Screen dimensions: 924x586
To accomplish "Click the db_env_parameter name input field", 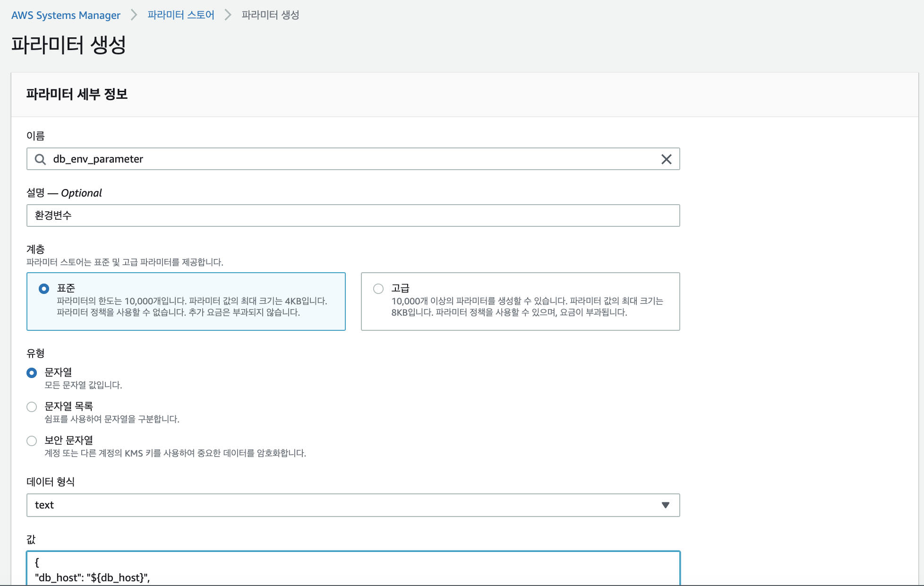I will [331, 159].
